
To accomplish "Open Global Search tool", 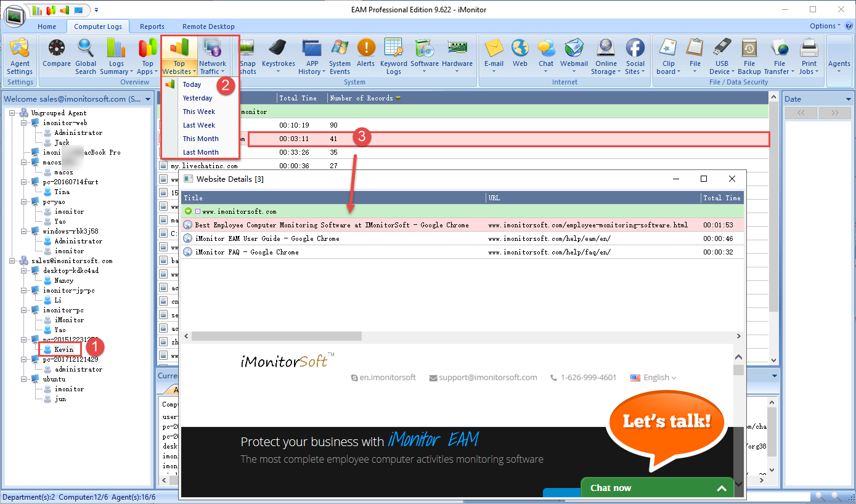I will tap(86, 56).
